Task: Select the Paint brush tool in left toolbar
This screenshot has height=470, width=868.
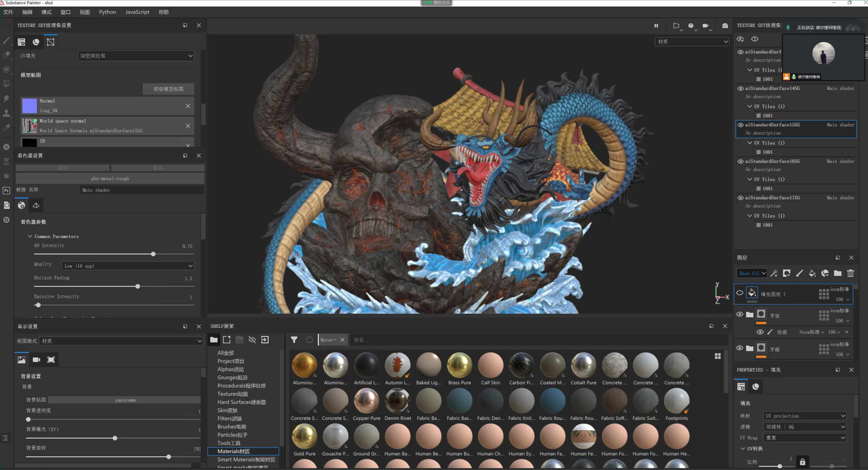Action: 6,41
